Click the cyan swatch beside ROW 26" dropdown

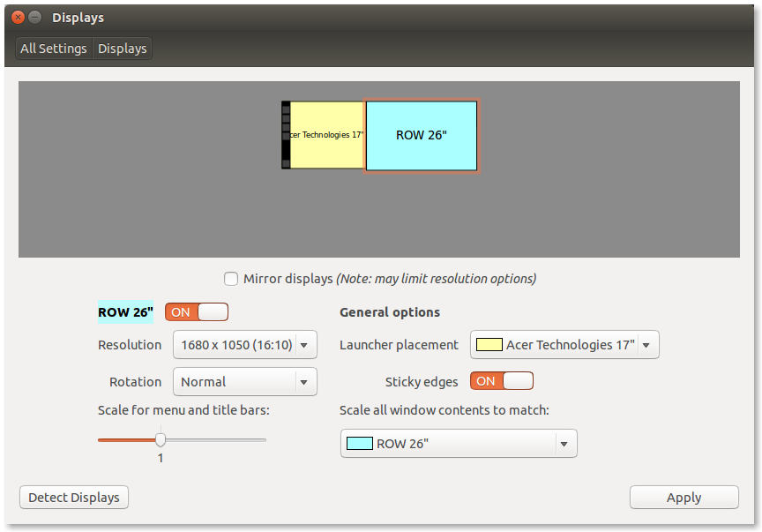pyautogui.click(x=360, y=444)
